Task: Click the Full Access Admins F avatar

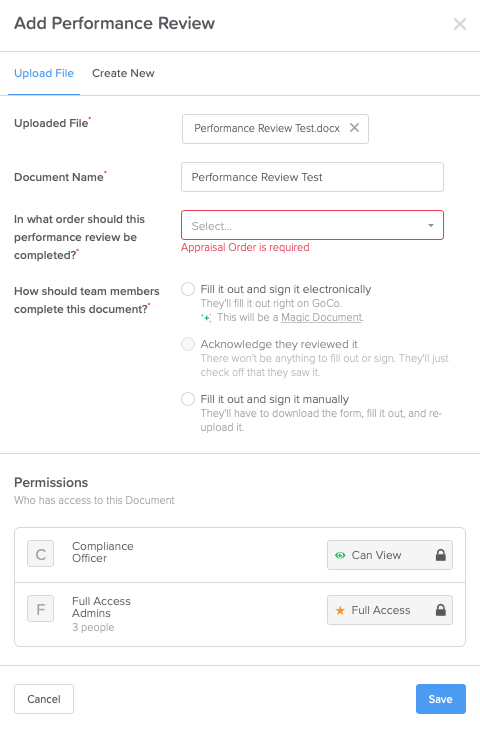Action: pos(40,608)
